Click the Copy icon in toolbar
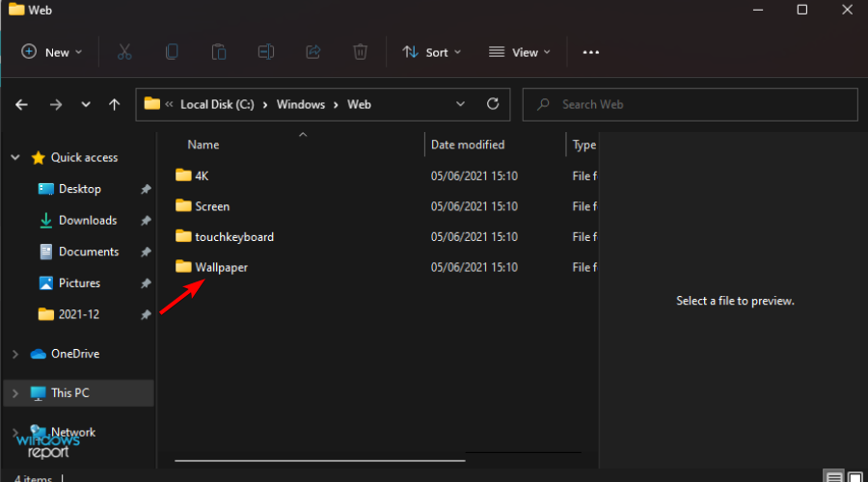868x482 pixels. [172, 52]
